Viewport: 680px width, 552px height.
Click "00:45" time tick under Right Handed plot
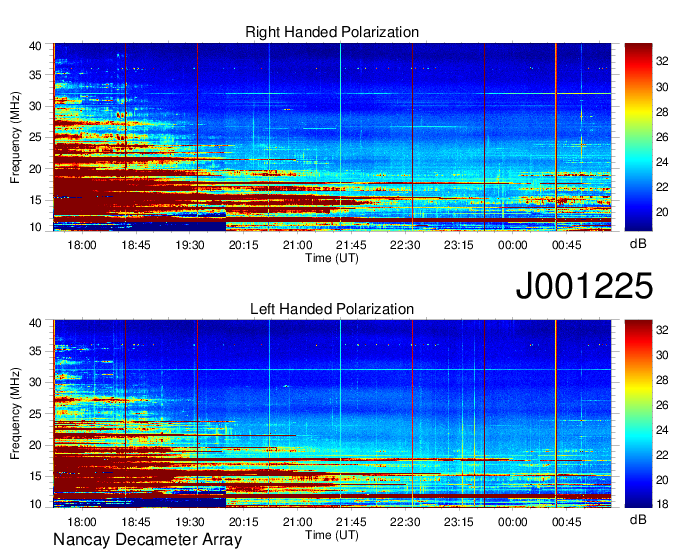tap(567, 245)
